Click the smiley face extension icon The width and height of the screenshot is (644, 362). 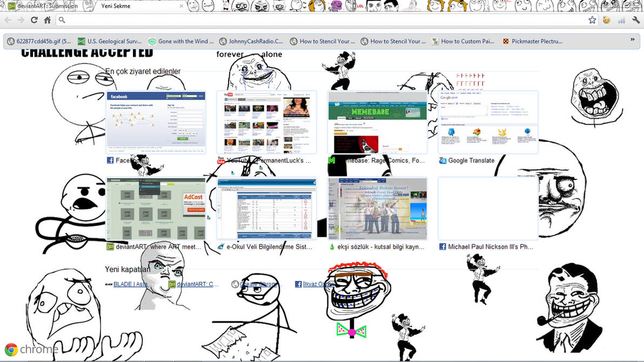coord(607,20)
